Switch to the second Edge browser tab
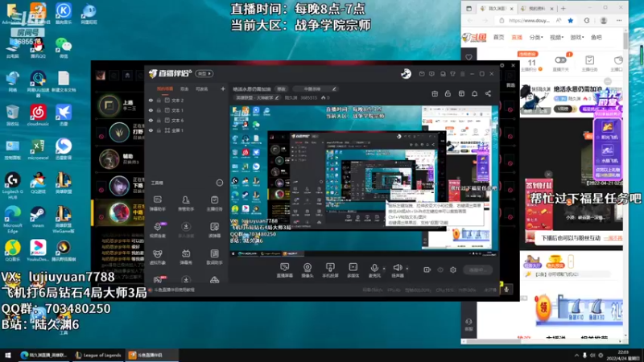This screenshot has width=644, height=362. click(x=536, y=8)
